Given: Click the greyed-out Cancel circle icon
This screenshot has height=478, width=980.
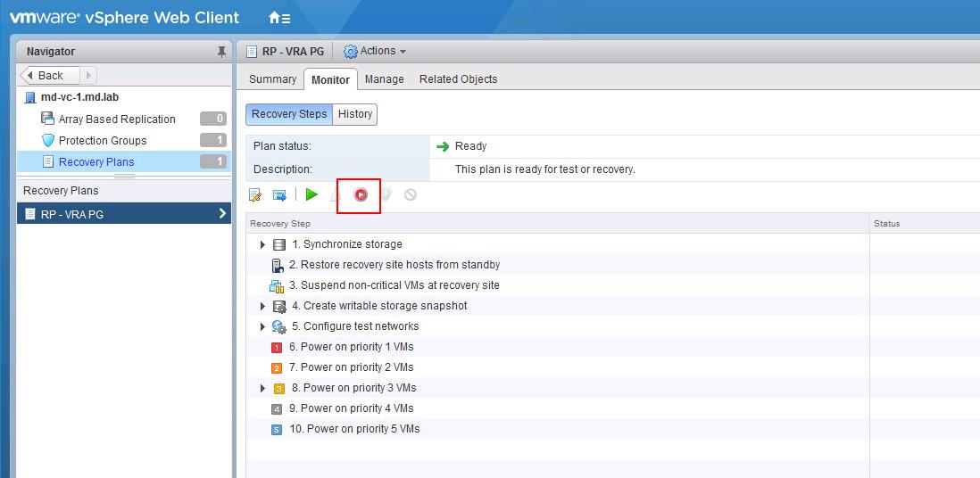Looking at the screenshot, I should (410, 195).
